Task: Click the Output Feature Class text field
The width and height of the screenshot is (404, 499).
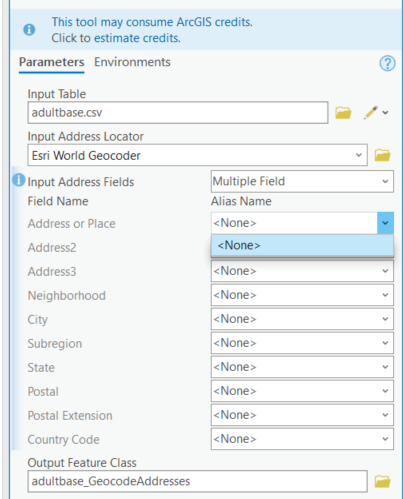Action: (x=198, y=481)
